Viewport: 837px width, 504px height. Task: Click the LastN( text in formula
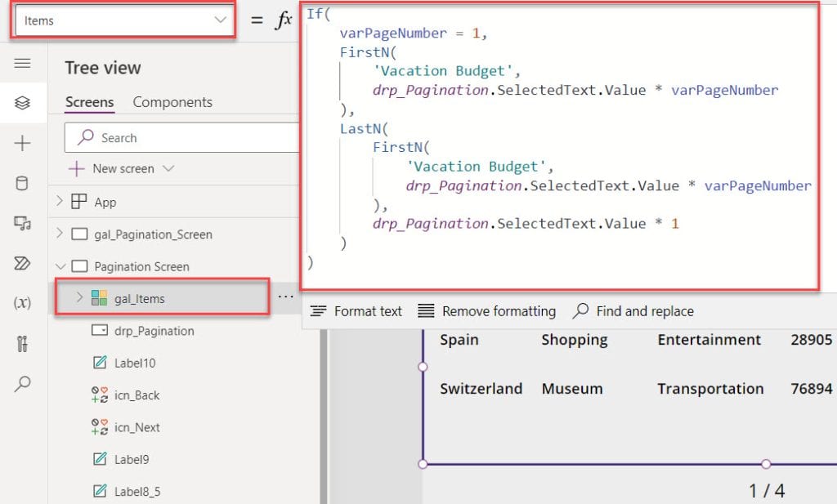pyautogui.click(x=364, y=128)
